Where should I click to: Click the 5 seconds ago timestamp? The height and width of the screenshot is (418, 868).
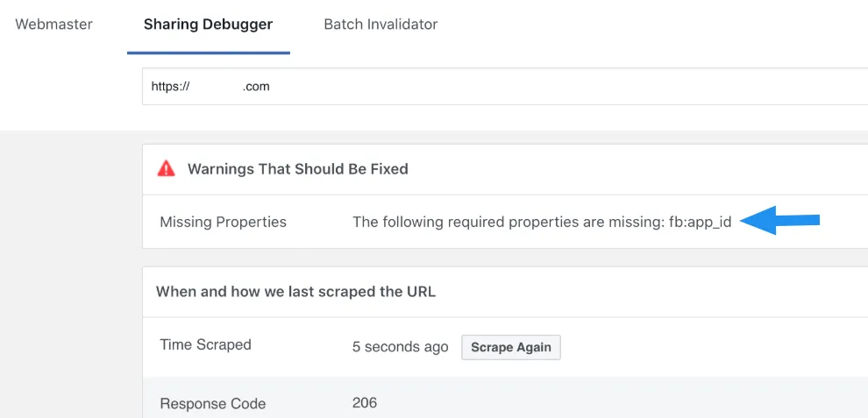(x=400, y=347)
